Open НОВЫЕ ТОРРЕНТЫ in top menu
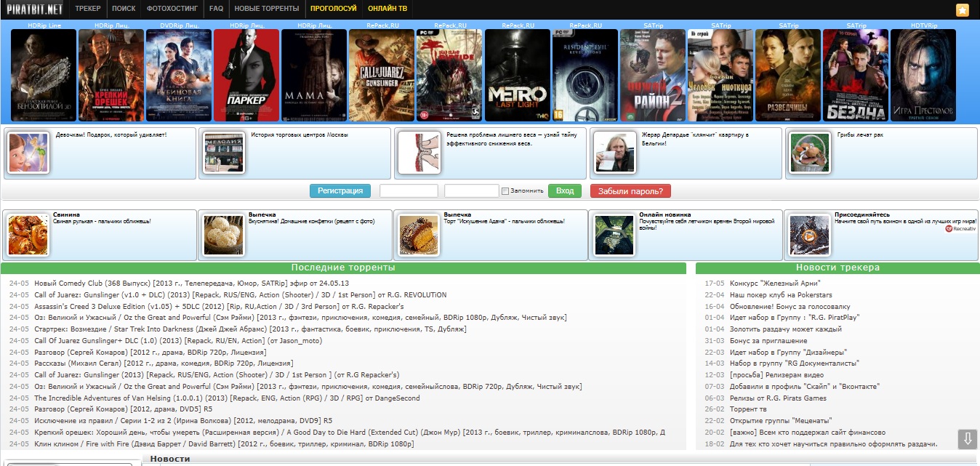The height and width of the screenshot is (466, 980). (266, 9)
